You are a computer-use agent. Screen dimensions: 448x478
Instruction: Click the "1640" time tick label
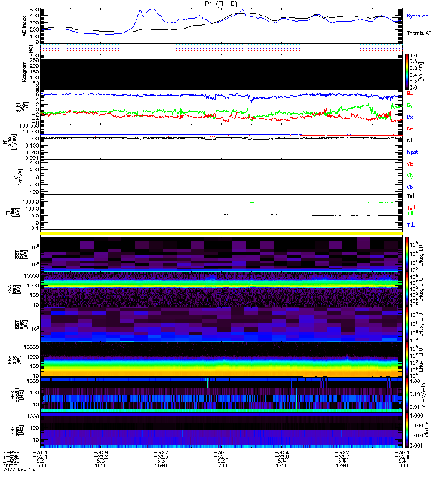(161, 465)
